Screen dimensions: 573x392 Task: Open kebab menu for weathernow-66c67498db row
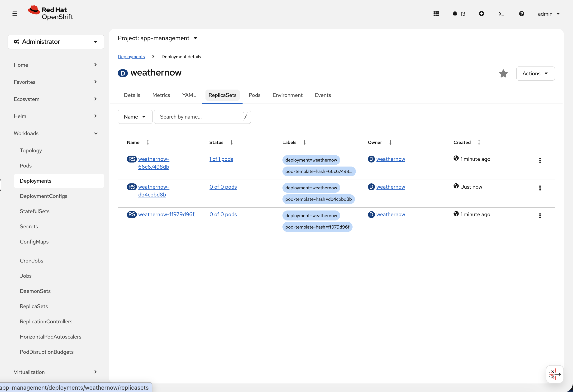pos(540,161)
